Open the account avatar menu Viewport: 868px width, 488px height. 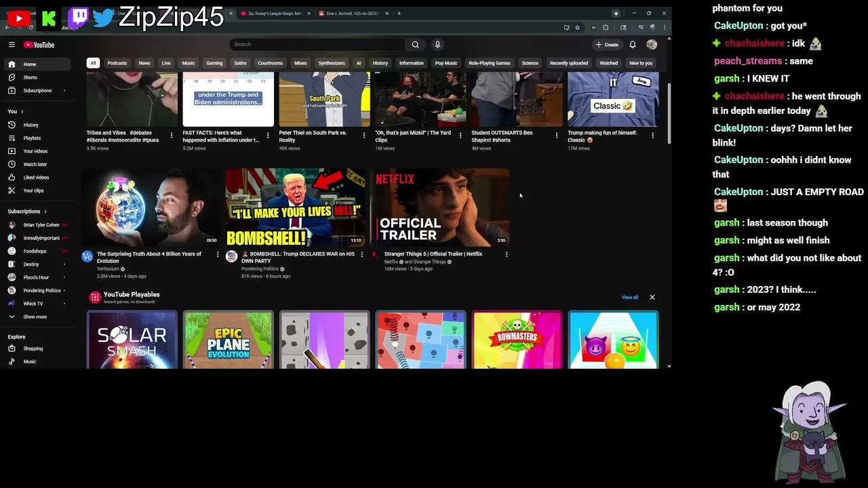click(652, 45)
